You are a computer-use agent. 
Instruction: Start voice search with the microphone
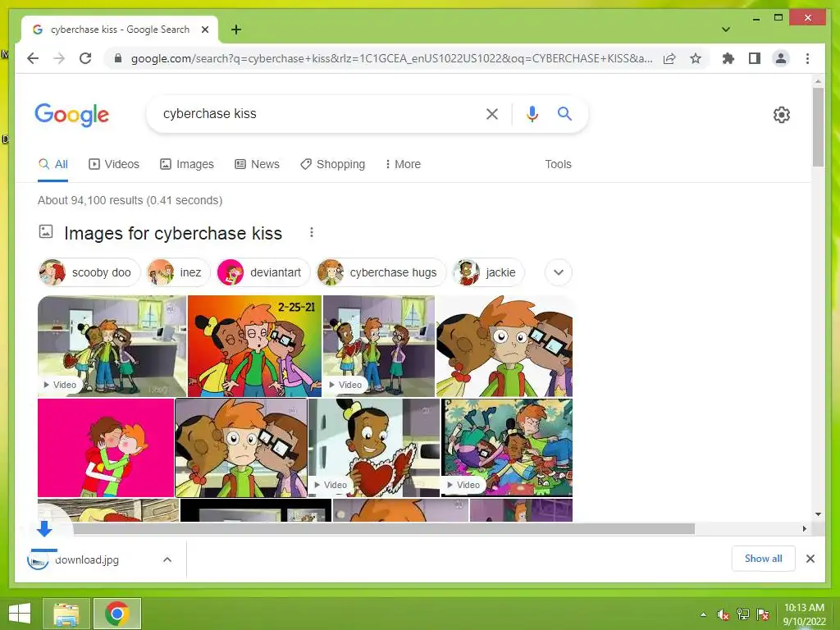532,114
